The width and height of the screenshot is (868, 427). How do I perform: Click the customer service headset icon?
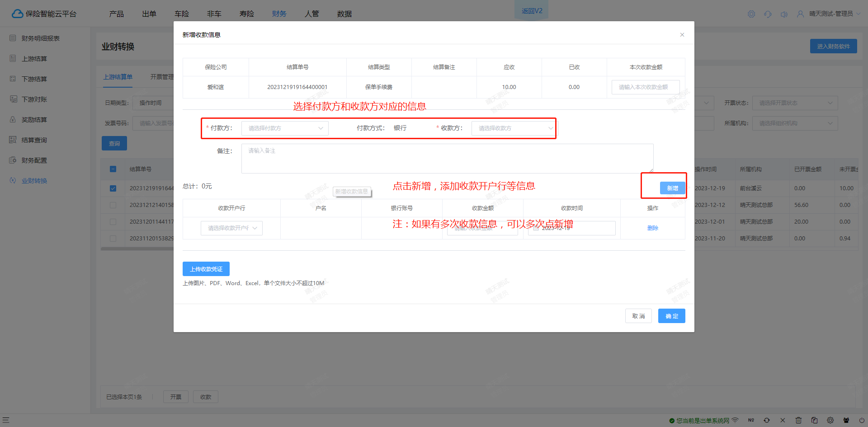point(768,14)
